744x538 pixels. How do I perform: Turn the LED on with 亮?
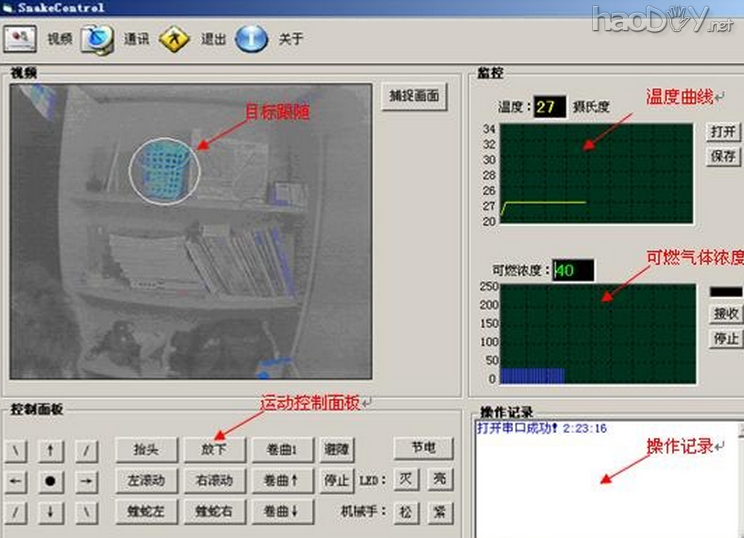point(439,480)
